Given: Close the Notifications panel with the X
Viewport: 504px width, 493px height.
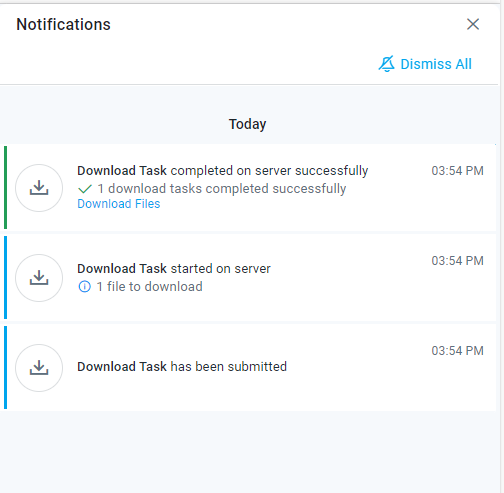Looking at the screenshot, I should point(473,24).
